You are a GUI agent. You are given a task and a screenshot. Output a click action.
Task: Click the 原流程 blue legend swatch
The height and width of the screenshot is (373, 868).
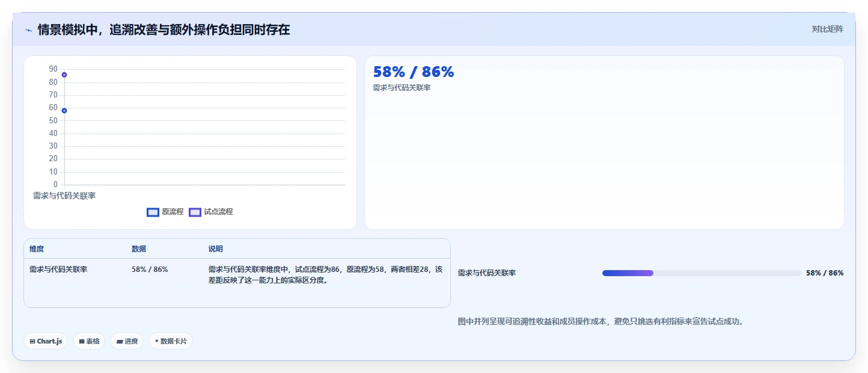pyautogui.click(x=153, y=212)
